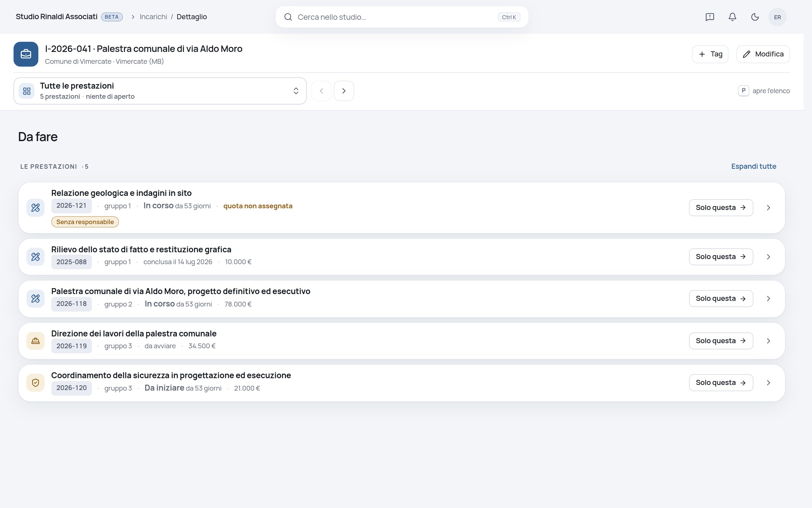Click Solo questa for Rilievo dello stato
812x508 pixels.
tap(721, 257)
